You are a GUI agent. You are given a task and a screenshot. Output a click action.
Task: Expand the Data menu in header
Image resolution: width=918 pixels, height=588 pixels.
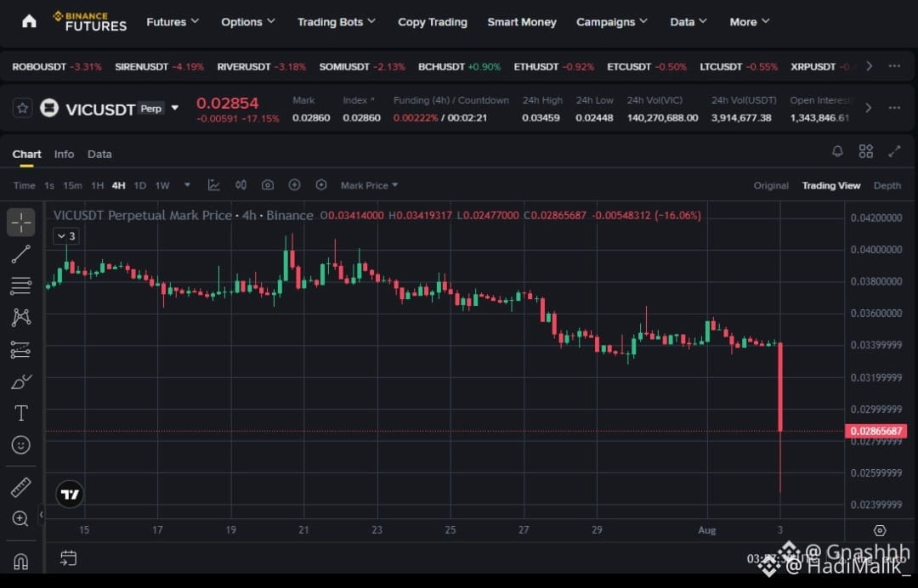pos(688,21)
